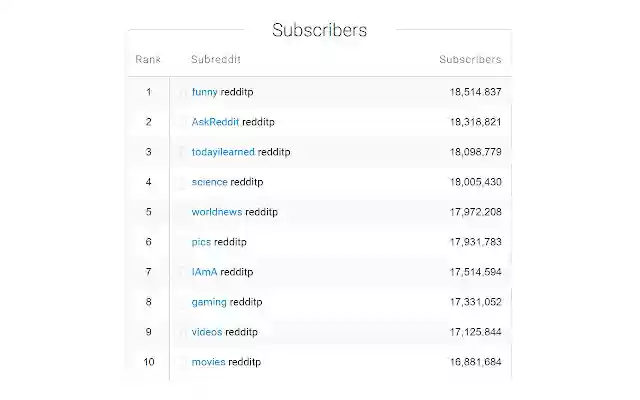Click redditp link next to worldnews
This screenshot has width=640, height=400.
261,212
